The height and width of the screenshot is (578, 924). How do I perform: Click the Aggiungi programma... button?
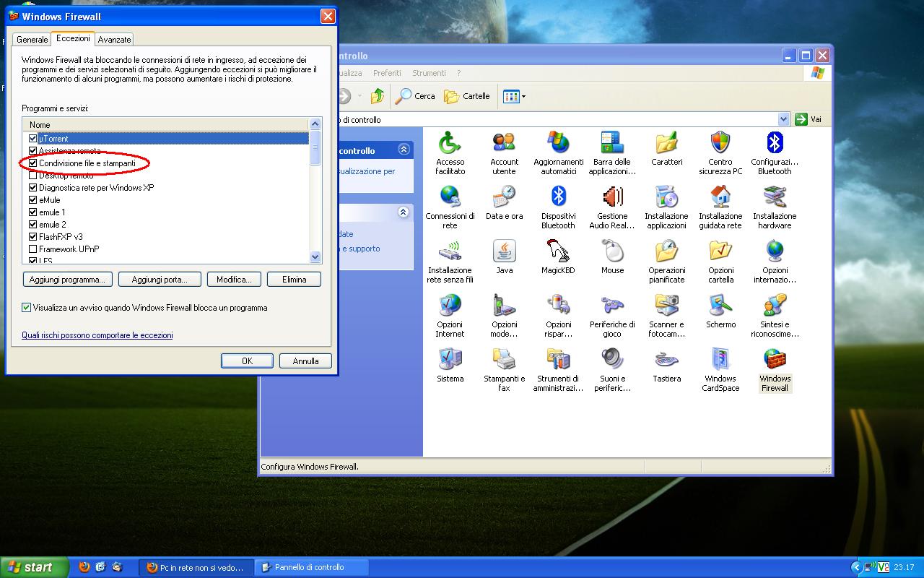point(67,279)
